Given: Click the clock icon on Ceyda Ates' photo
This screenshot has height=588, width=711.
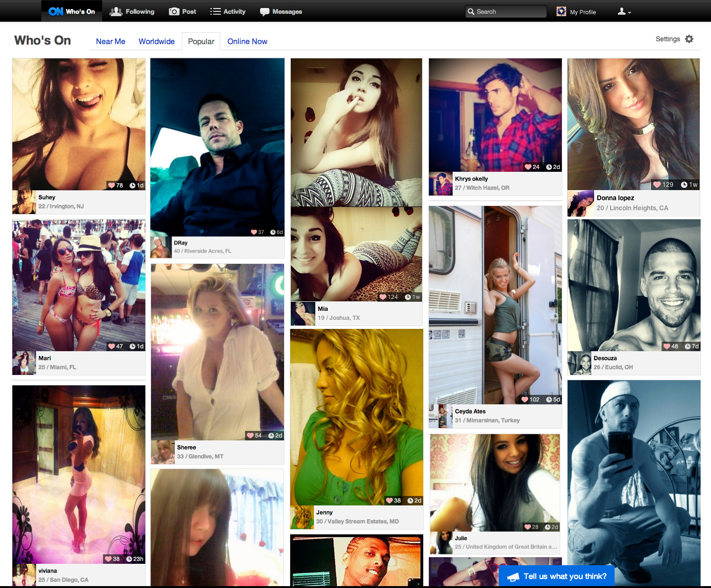Looking at the screenshot, I should 549,400.
